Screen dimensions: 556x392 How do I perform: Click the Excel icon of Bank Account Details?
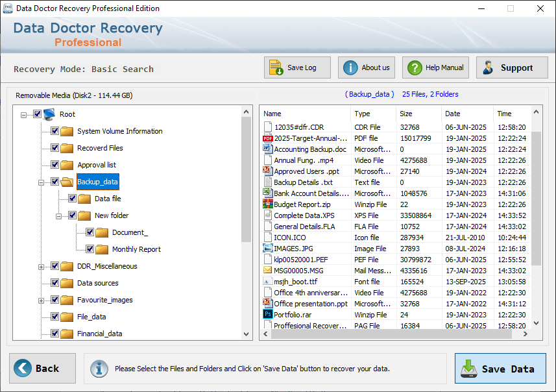pyautogui.click(x=267, y=193)
